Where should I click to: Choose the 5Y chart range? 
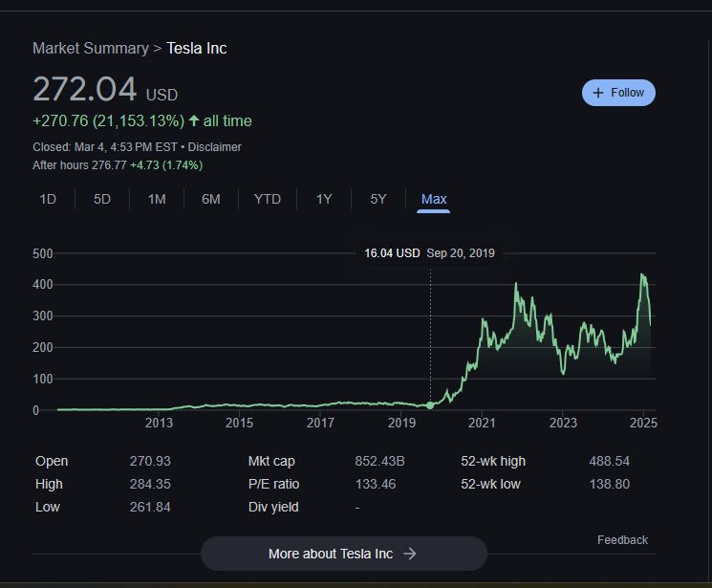point(378,199)
